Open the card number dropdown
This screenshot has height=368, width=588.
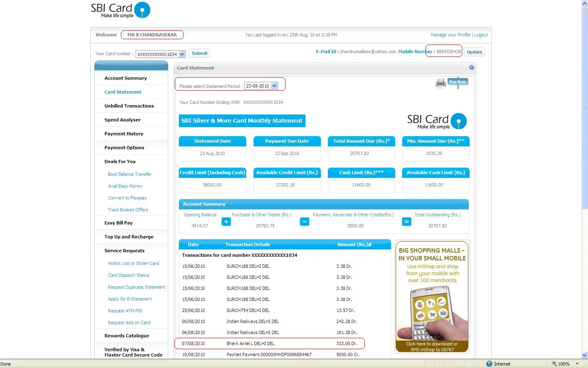(182, 54)
